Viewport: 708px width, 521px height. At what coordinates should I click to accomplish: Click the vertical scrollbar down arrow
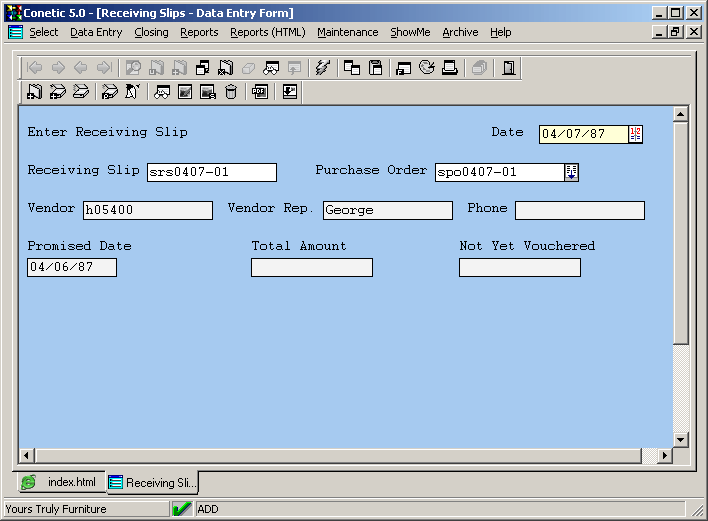point(681,439)
